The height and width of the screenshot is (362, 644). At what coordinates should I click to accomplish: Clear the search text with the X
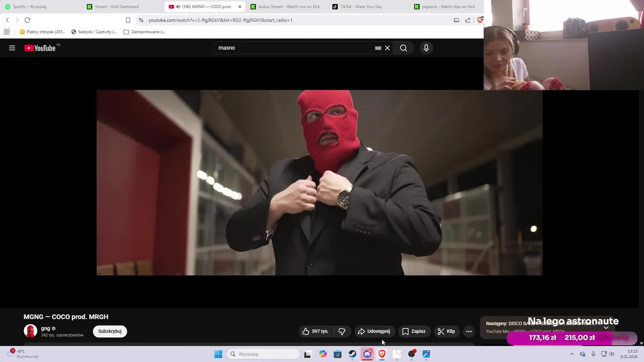tap(387, 48)
